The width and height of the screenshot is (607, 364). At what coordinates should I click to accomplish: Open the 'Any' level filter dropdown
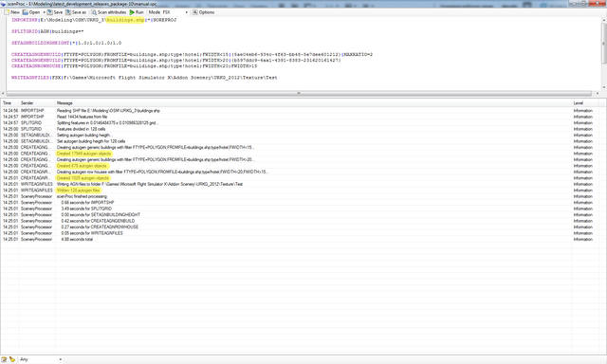(x=41, y=360)
